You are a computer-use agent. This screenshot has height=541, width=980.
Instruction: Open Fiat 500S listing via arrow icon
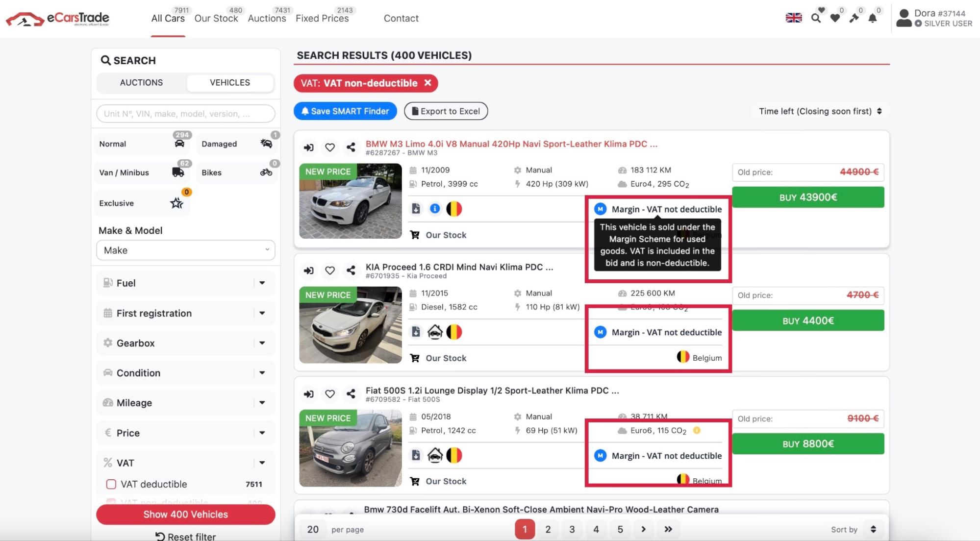tap(309, 394)
